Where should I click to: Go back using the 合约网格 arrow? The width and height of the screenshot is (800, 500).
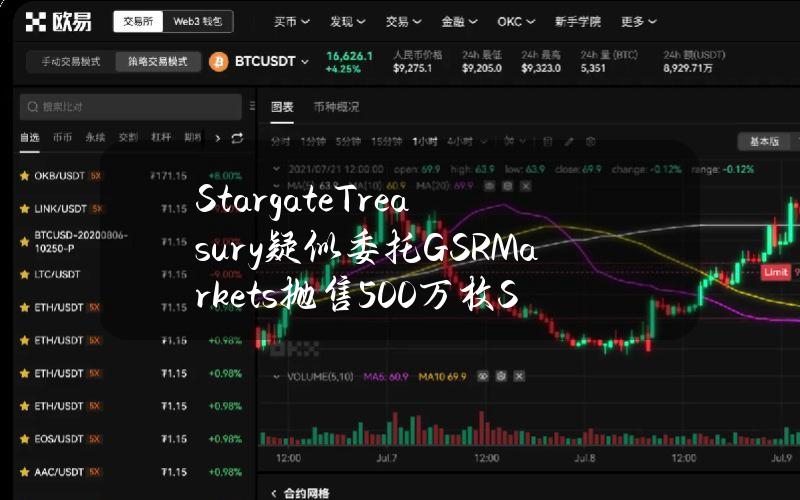click(x=274, y=493)
